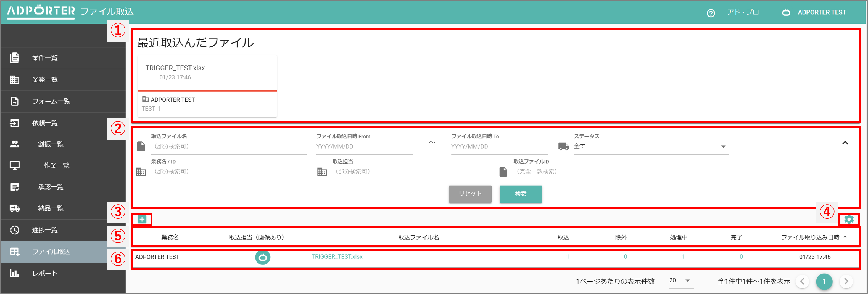Click the avatar icon in ADPORTER TEST row

[262, 257]
